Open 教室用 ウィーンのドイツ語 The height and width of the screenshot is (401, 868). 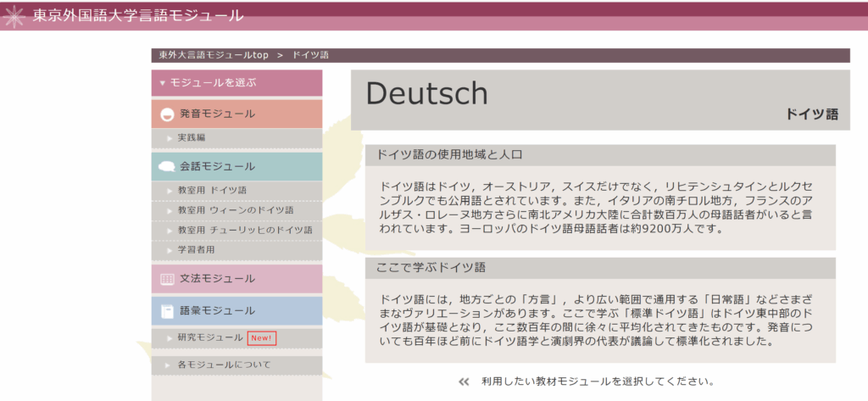click(x=235, y=210)
